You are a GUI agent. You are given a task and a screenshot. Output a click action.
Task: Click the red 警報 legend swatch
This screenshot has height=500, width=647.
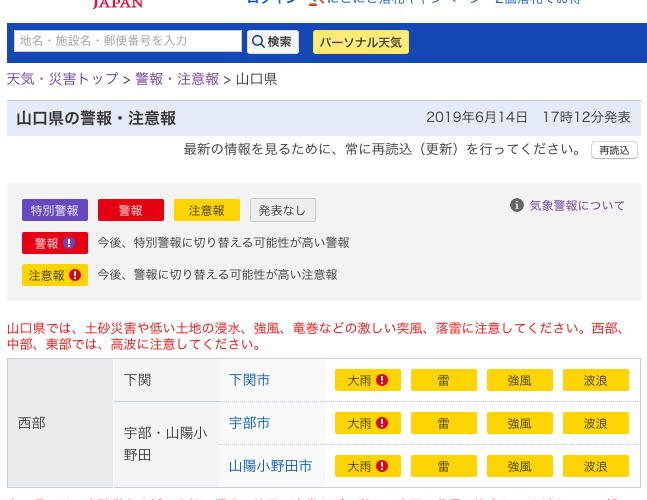tap(130, 210)
